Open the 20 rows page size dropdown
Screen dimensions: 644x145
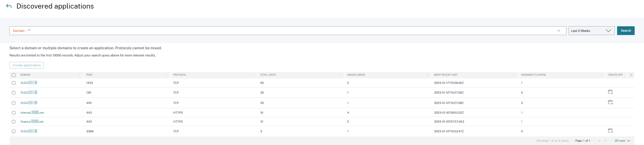(x=622, y=141)
